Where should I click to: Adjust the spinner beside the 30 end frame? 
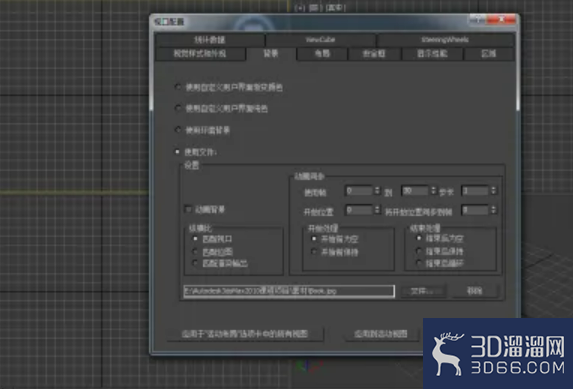tap(433, 191)
